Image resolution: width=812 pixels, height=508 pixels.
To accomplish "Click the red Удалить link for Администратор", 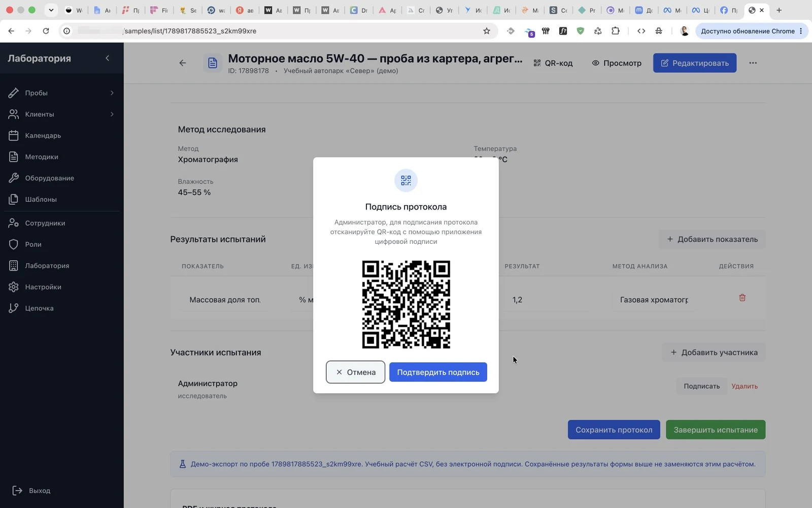I will (745, 386).
